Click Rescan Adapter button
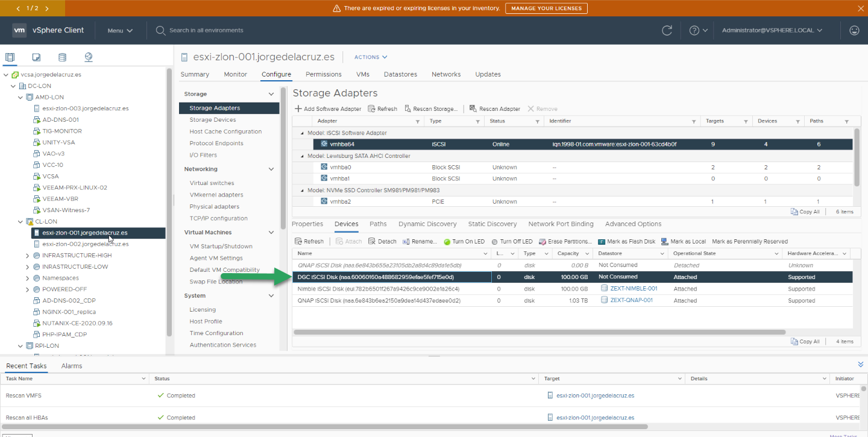Screen dimensions: 868x437 pos(495,109)
